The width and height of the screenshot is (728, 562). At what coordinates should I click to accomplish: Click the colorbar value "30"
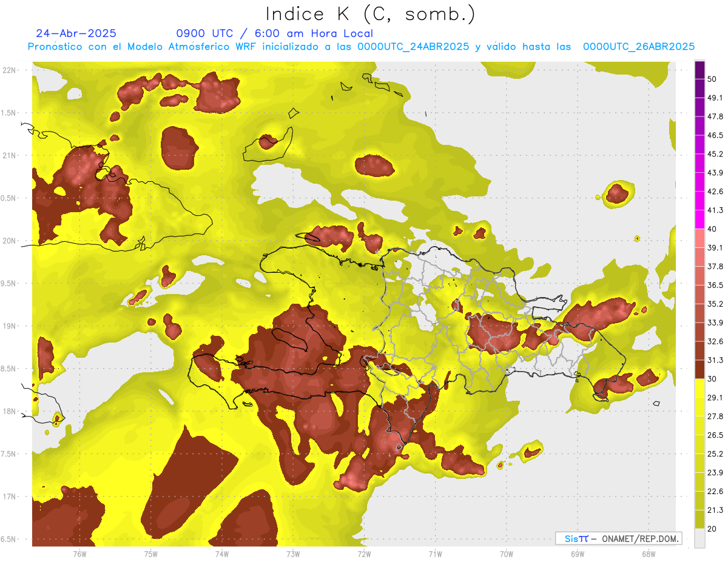(x=713, y=379)
